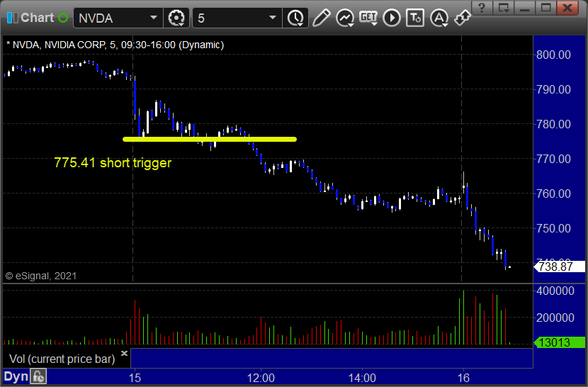This screenshot has width=588, height=387.
Task: Expand the interval dropdown arrow
Action: [x=273, y=18]
